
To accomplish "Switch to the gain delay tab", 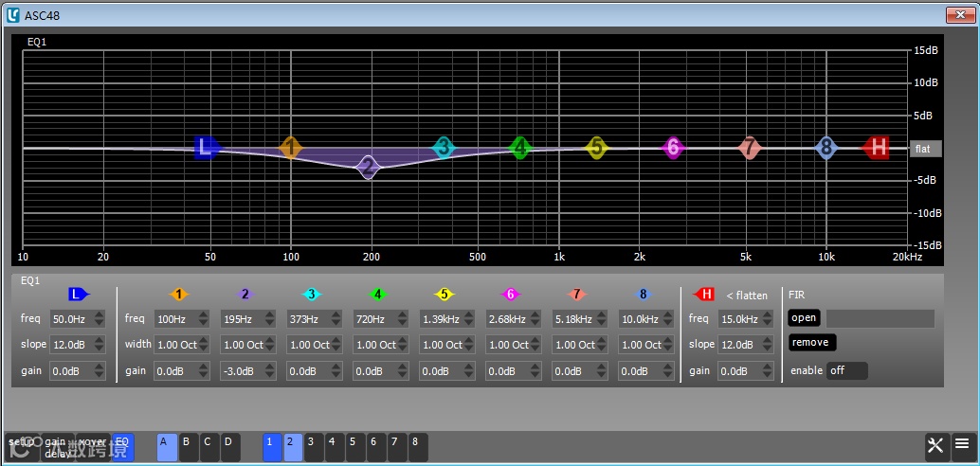I will 58,447.
